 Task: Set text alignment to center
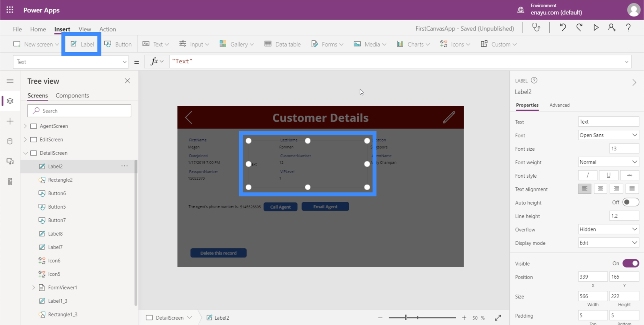click(x=600, y=189)
